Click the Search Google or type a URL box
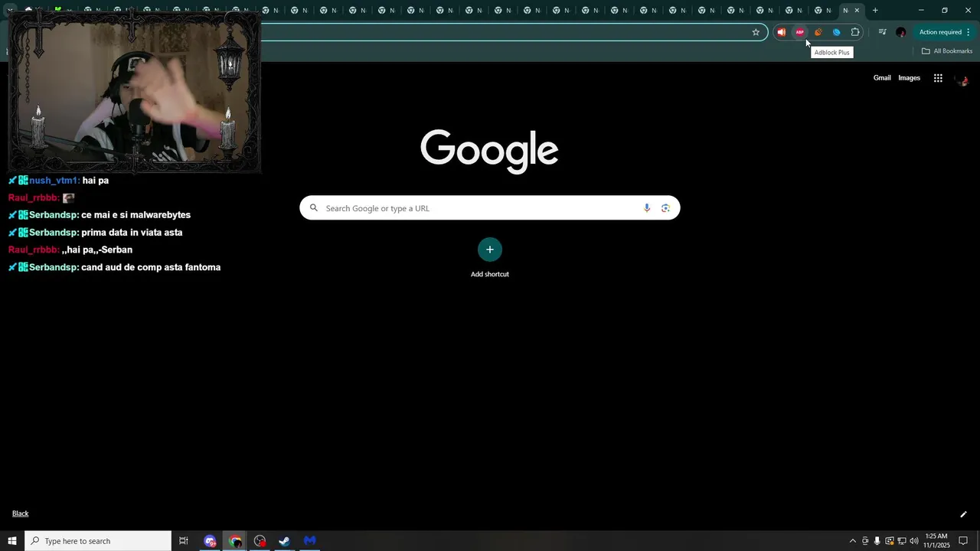The height and width of the screenshot is (551, 980). [489, 208]
